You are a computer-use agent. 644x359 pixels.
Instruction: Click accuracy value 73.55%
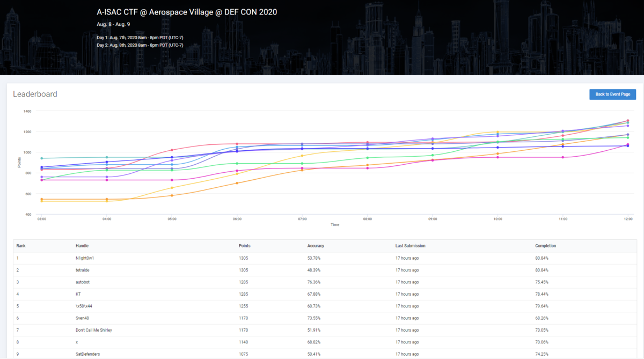[314, 318]
